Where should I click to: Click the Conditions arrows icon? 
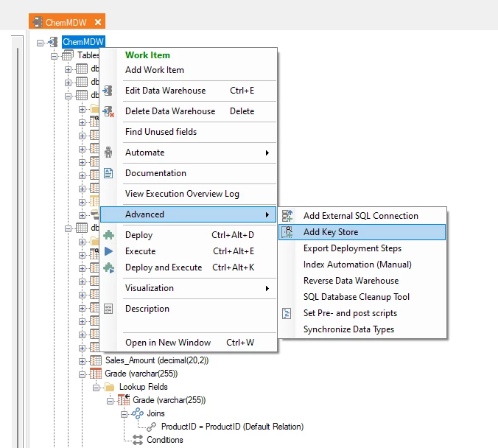click(138, 440)
